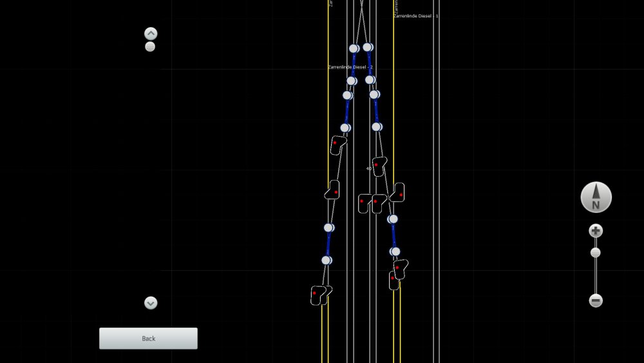This screenshot has height=363, width=644.
Task: Click the lowest-left signal on the yellow track
Action: [x=317, y=295]
